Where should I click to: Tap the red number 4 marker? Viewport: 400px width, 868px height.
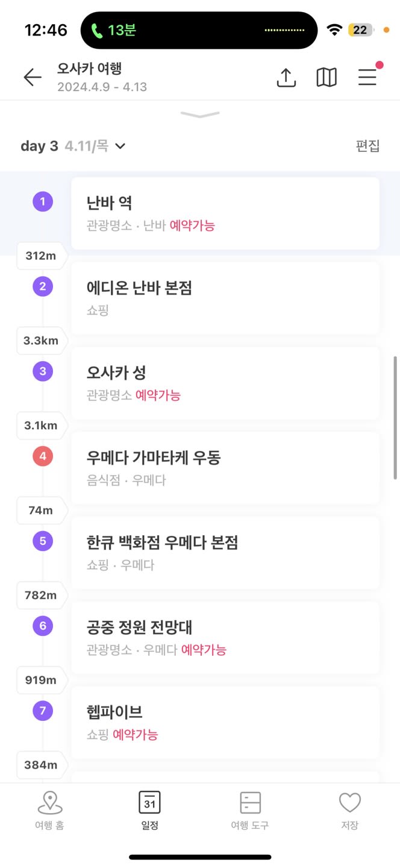point(43,456)
